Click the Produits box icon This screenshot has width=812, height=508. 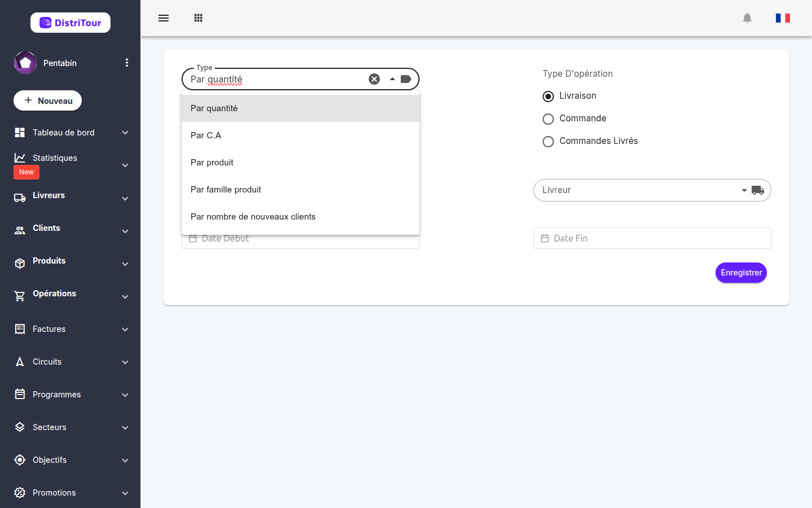[x=20, y=264]
